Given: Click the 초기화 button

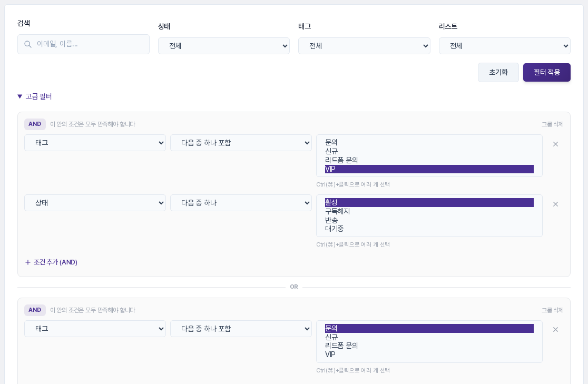Looking at the screenshot, I should point(498,72).
